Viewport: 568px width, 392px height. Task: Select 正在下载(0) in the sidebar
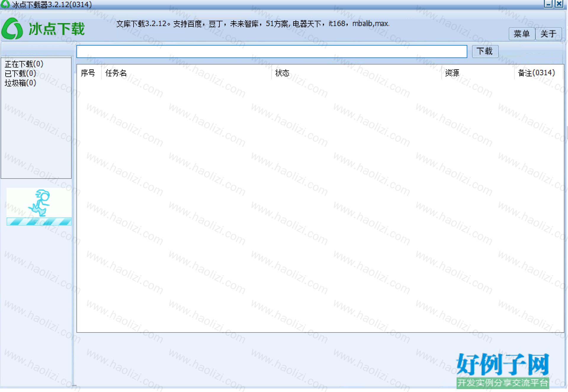(x=24, y=64)
